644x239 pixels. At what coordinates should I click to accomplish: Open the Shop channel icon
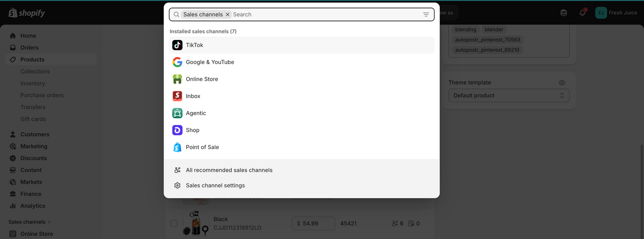(177, 130)
